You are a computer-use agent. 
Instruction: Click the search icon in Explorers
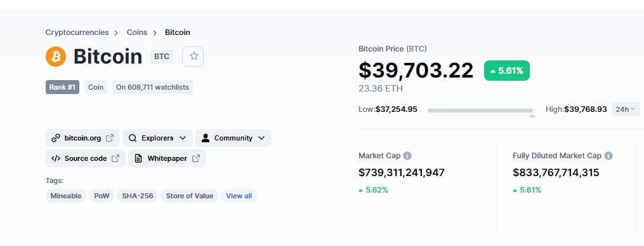(x=132, y=138)
